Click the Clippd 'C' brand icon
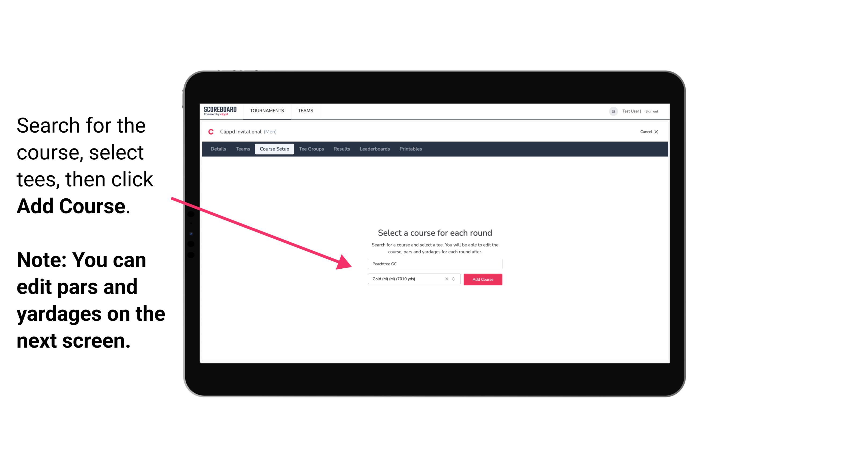868x467 pixels. [209, 132]
